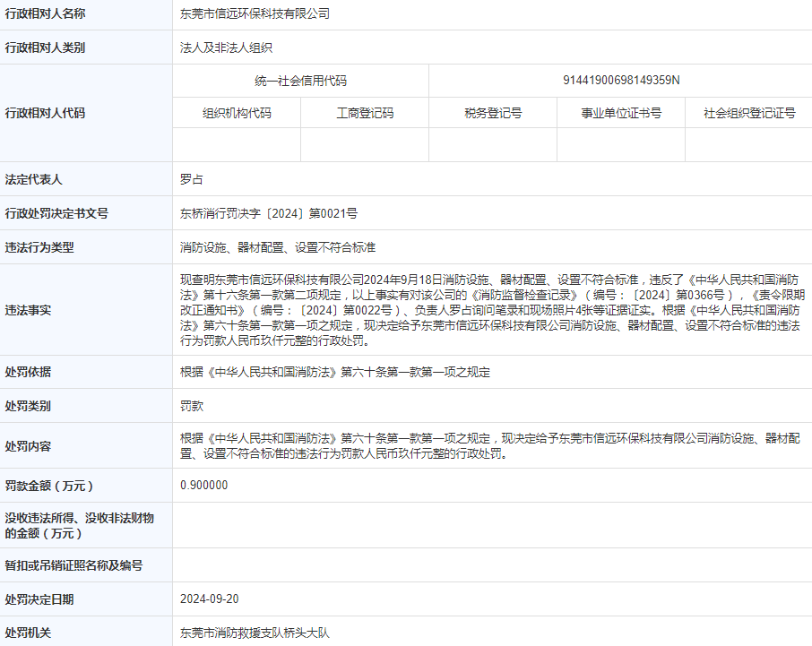
Task: Click the '处罚决定日期' label
Action: click(39, 599)
